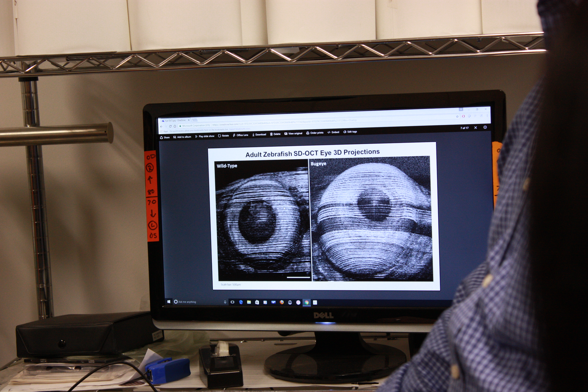Open the Apps bookmarks shortcut
Image resolution: width=588 pixels, height=392 pixels.
tap(164, 131)
